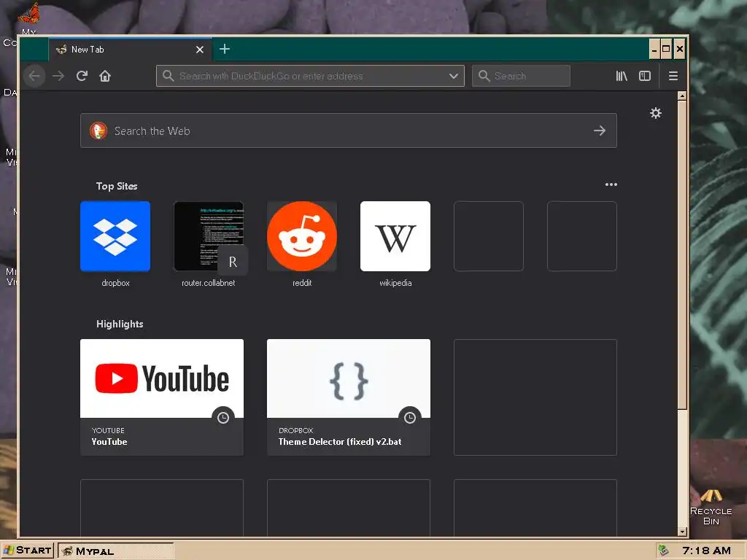Click the toolbar Search box
Screen dimensions: 747x560
521,76
